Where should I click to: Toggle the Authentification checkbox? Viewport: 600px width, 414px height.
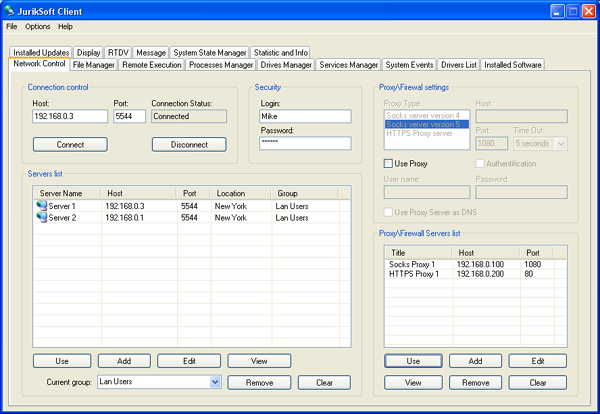[x=480, y=164]
